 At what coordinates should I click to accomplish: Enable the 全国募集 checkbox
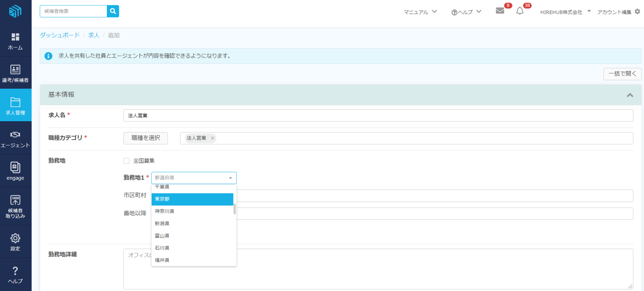[x=127, y=161]
